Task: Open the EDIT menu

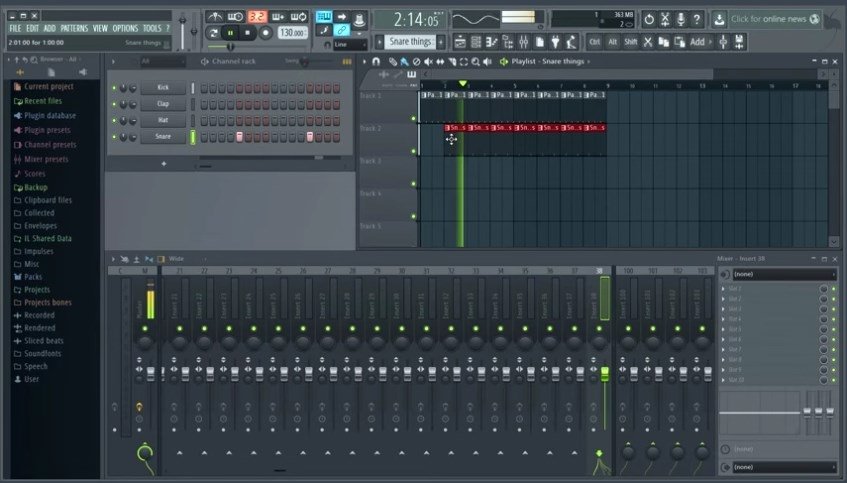Action: [32, 28]
